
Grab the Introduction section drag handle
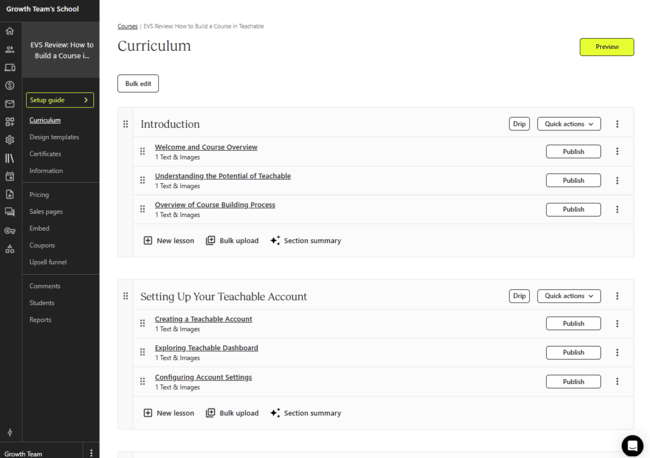point(126,124)
